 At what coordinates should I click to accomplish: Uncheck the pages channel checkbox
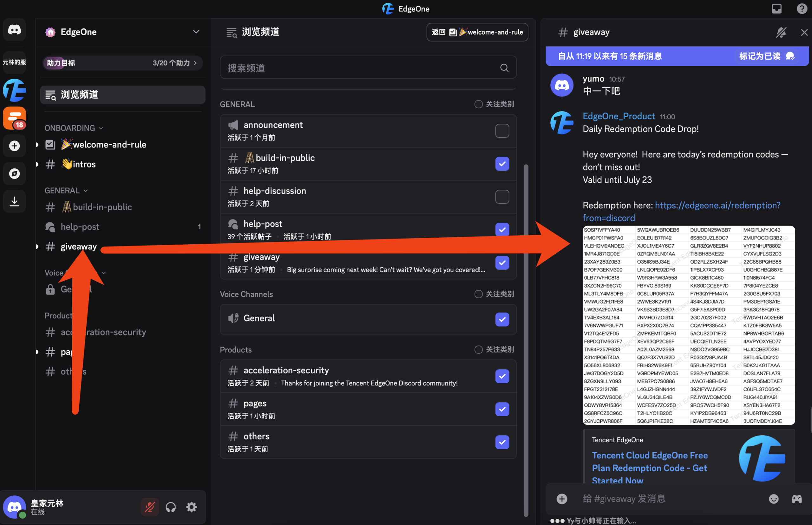[x=502, y=409]
